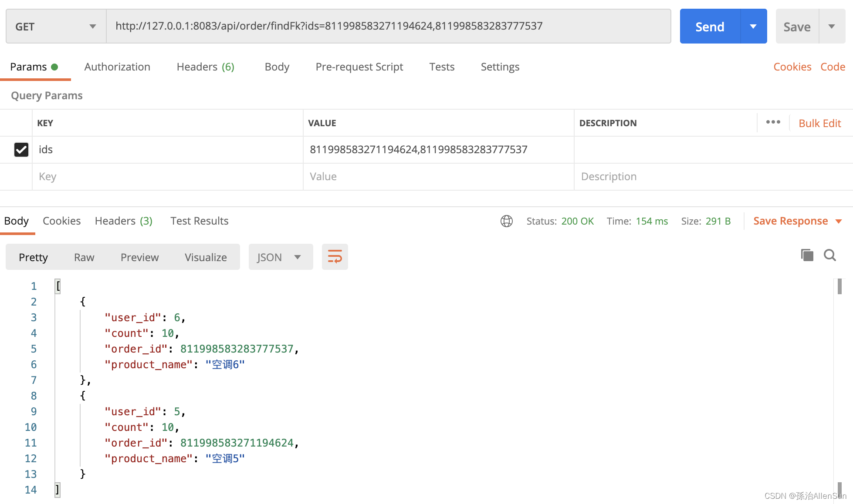Switch to the Visualize response view
The width and height of the screenshot is (853, 504).
205,257
